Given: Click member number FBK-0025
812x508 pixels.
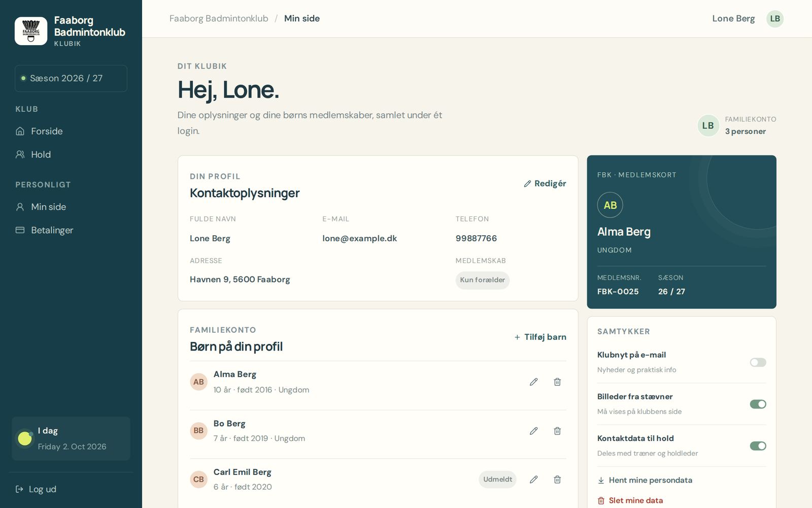Looking at the screenshot, I should (618, 292).
